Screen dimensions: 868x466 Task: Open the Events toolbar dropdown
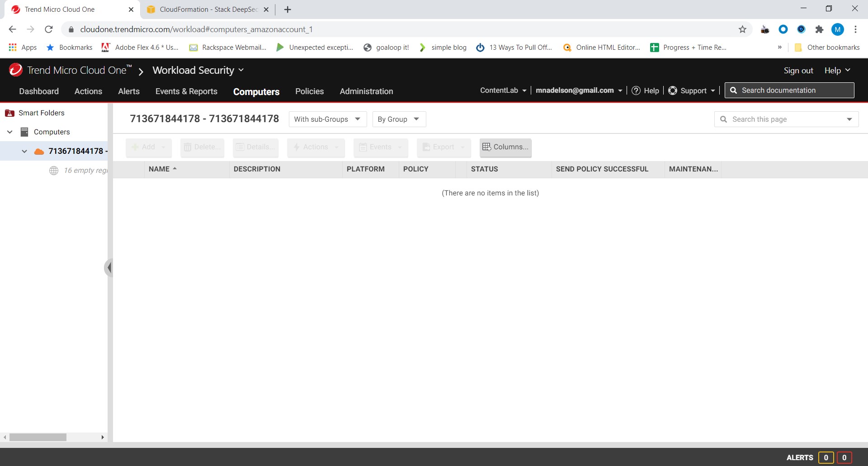(381, 147)
